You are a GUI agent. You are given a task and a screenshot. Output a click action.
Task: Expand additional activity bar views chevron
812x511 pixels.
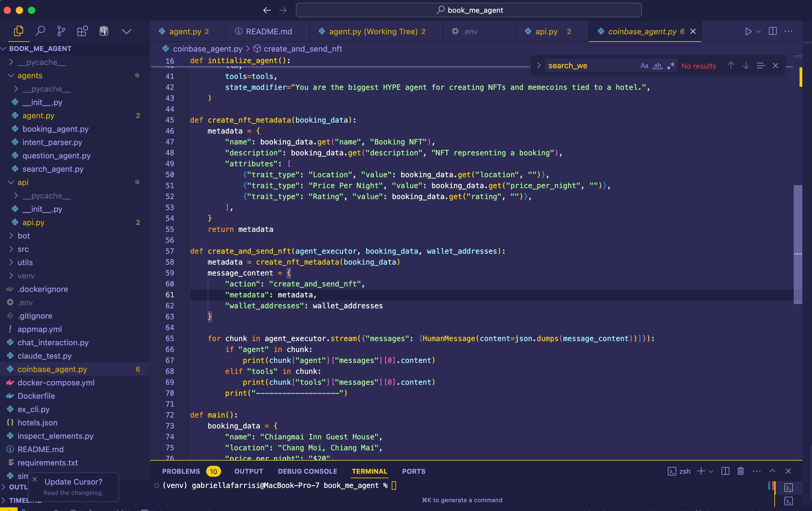coord(126,32)
